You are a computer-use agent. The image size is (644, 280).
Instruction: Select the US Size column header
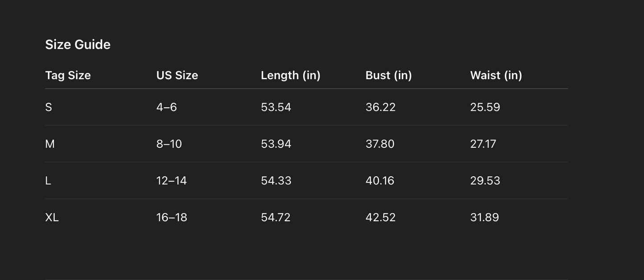(177, 75)
